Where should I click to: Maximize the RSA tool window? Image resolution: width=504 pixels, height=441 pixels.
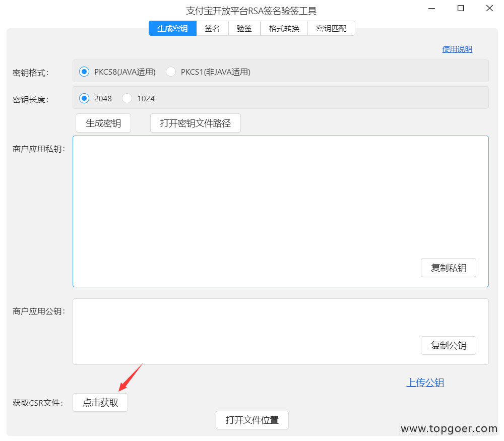click(x=461, y=8)
